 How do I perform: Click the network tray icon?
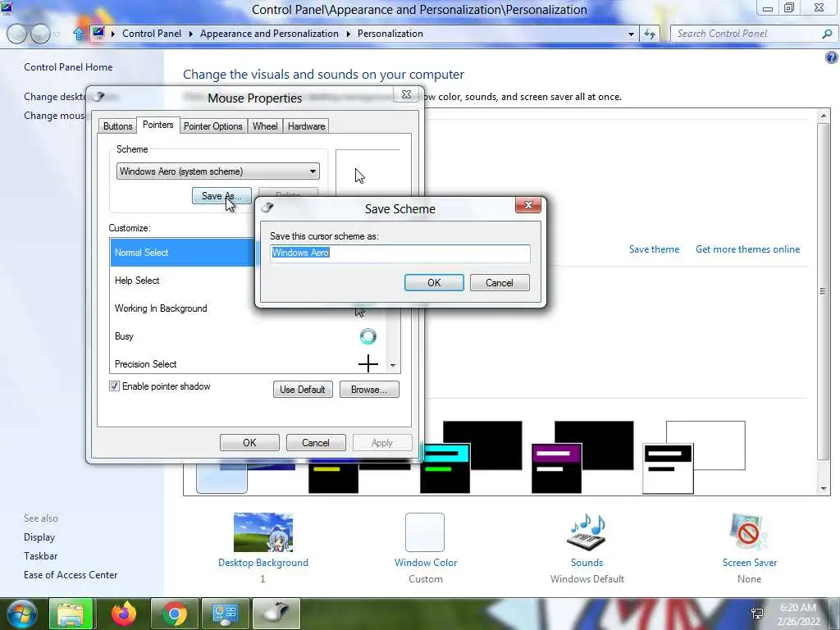coord(757,614)
